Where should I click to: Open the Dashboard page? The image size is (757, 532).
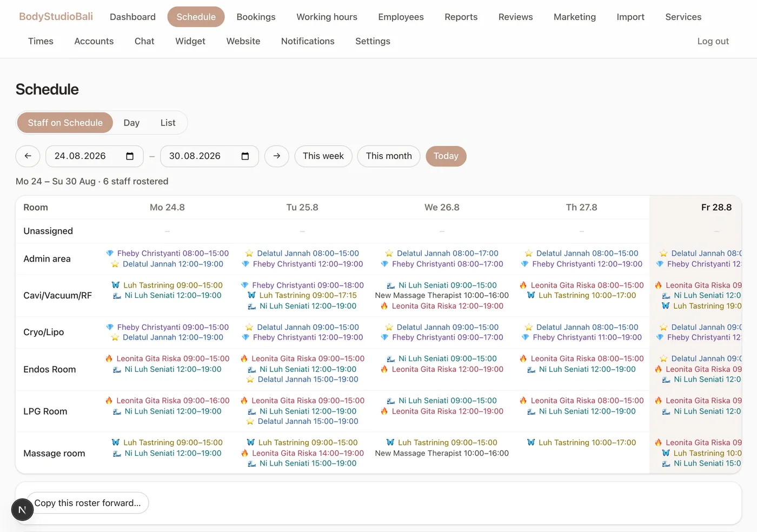click(132, 17)
